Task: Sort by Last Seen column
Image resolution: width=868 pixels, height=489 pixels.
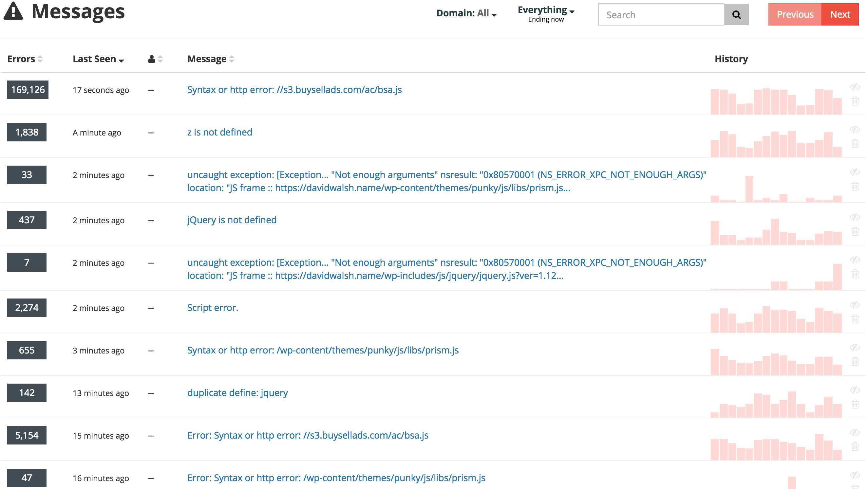Action: [98, 59]
